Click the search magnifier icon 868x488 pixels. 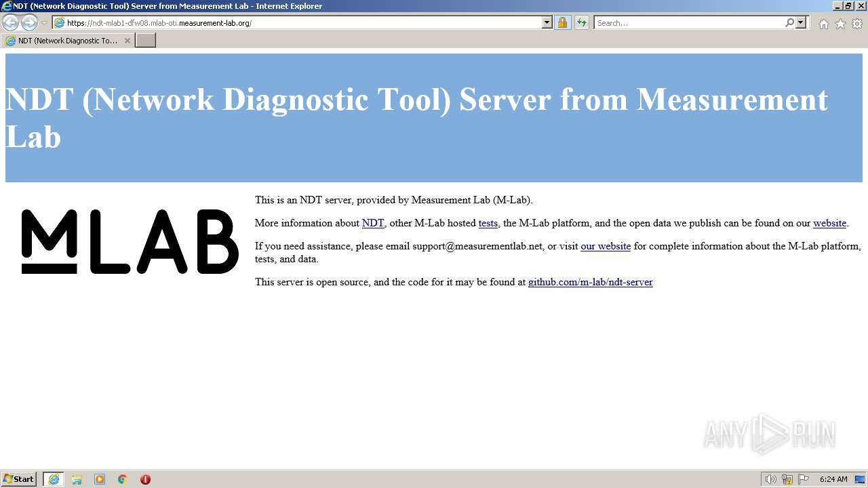pos(789,23)
